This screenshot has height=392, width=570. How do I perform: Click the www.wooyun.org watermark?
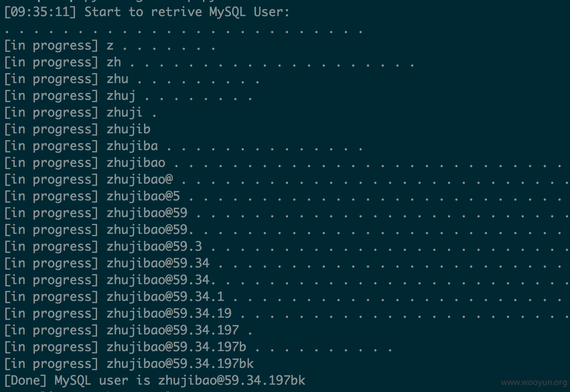(534, 382)
